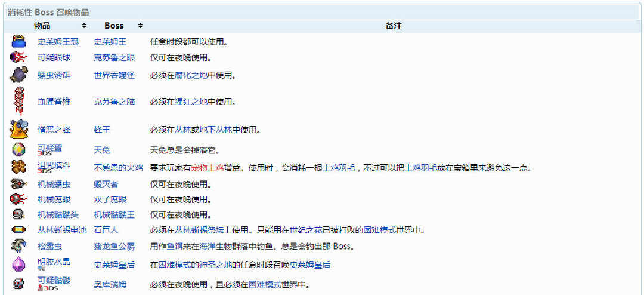Image resolution: width=644 pixels, height=295 pixels.
Task: Open the 史莱姆王冠 item link
Action: point(58,42)
